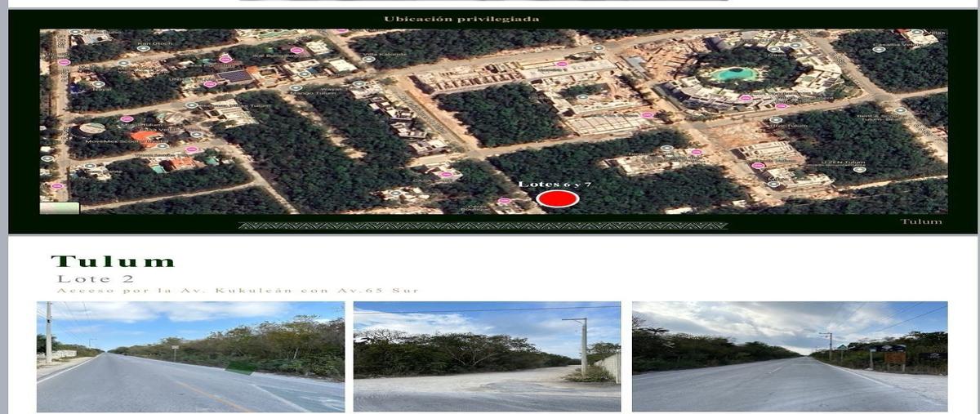
Task: Click the red Lotes 6 y 7 marker
Action: click(558, 198)
